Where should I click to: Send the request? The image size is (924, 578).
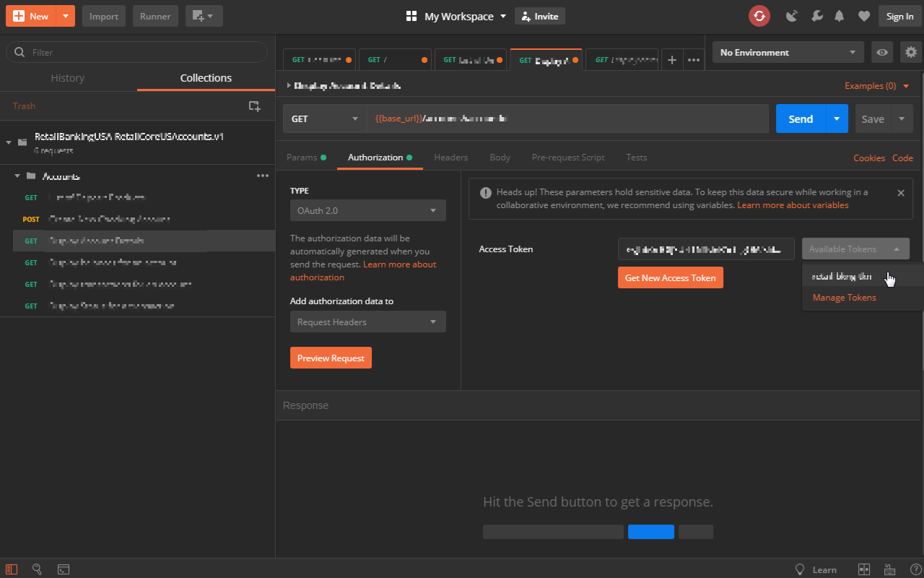(x=801, y=118)
